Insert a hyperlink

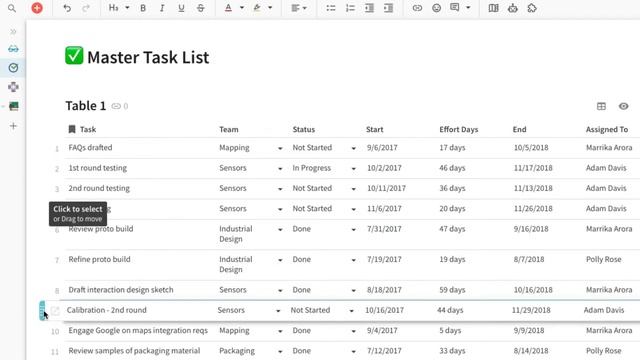click(417, 8)
